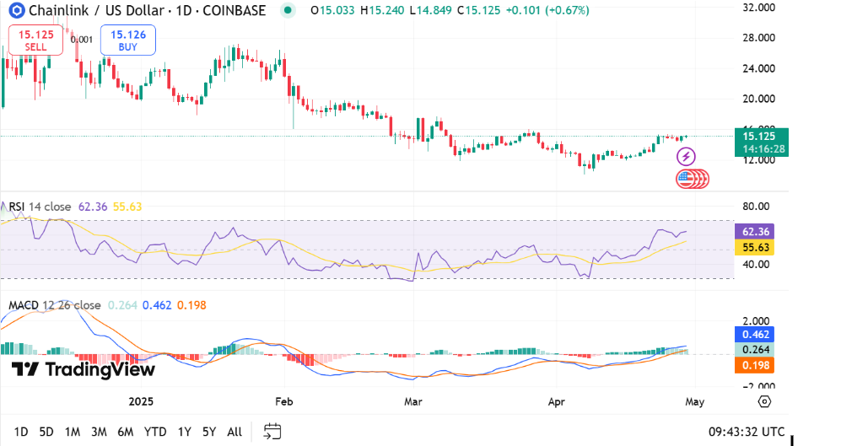The height and width of the screenshot is (446, 868).
Task: Click the open price O15.033
Action: click(332, 10)
